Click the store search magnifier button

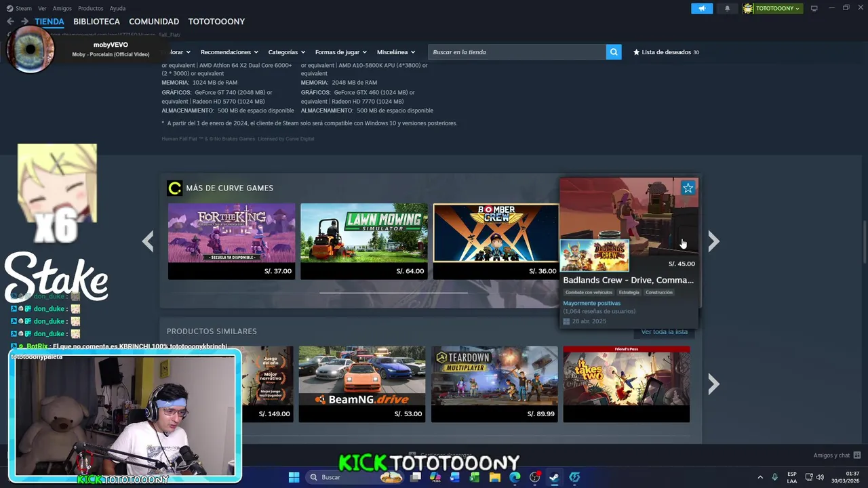pos(614,52)
